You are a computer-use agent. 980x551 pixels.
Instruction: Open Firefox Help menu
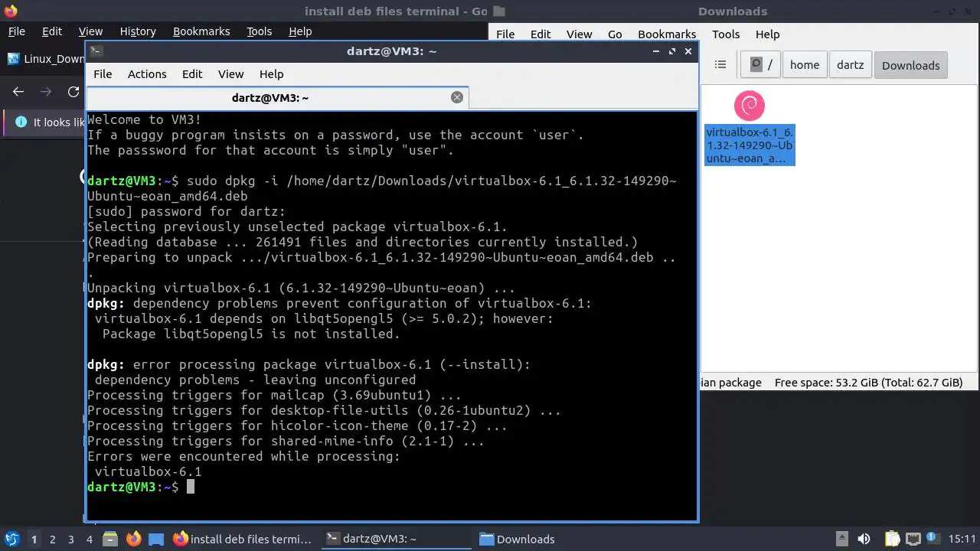pos(300,31)
